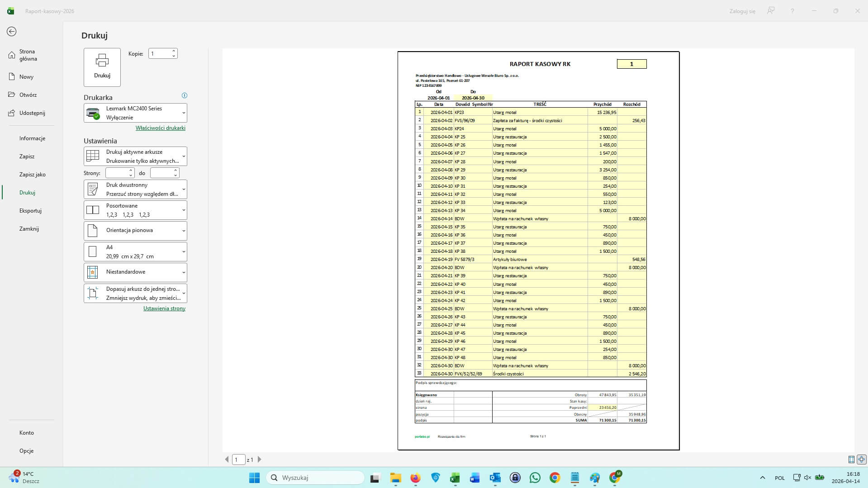This screenshot has width=868, height=488.
Task: Click the feedback person icon in title bar
Action: (x=771, y=10)
